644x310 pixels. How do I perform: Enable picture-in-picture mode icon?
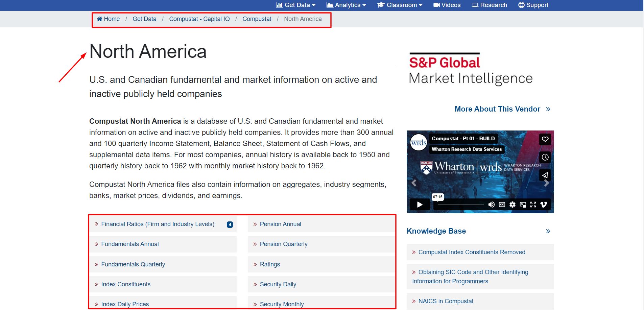click(523, 205)
